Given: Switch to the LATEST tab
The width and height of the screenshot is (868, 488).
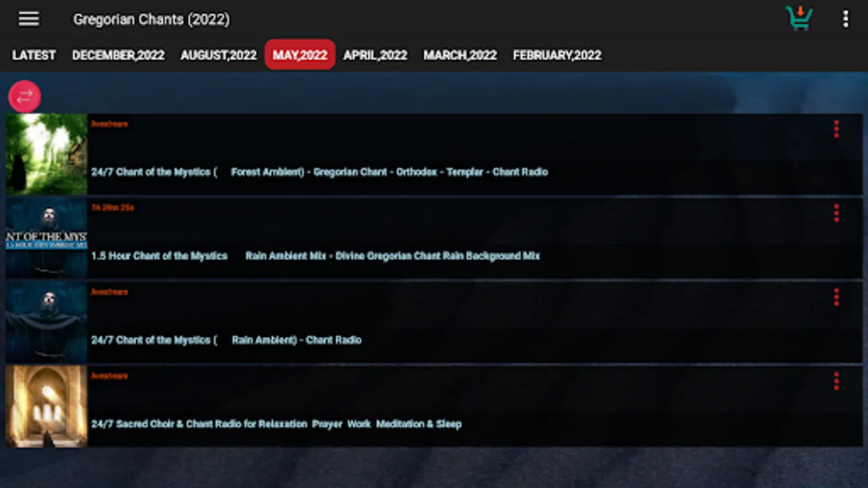Looking at the screenshot, I should [x=34, y=55].
